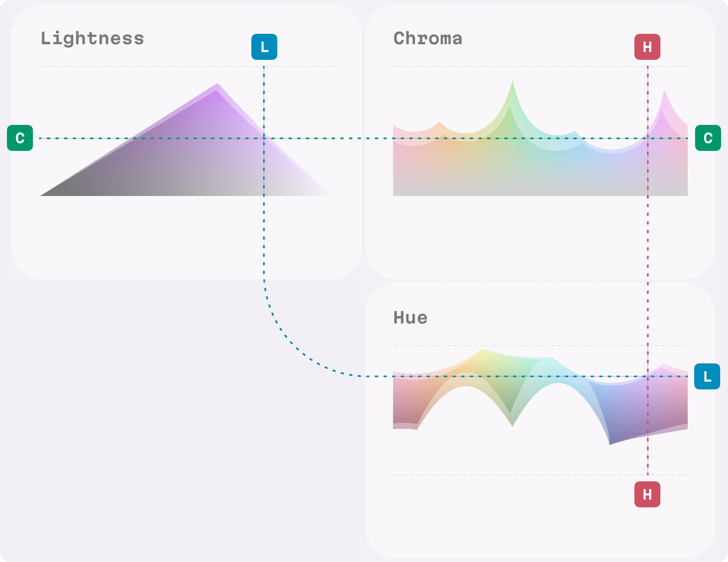Click the blue L badge beside Hue chart
Image resolution: width=728 pixels, height=562 pixels.
(707, 376)
